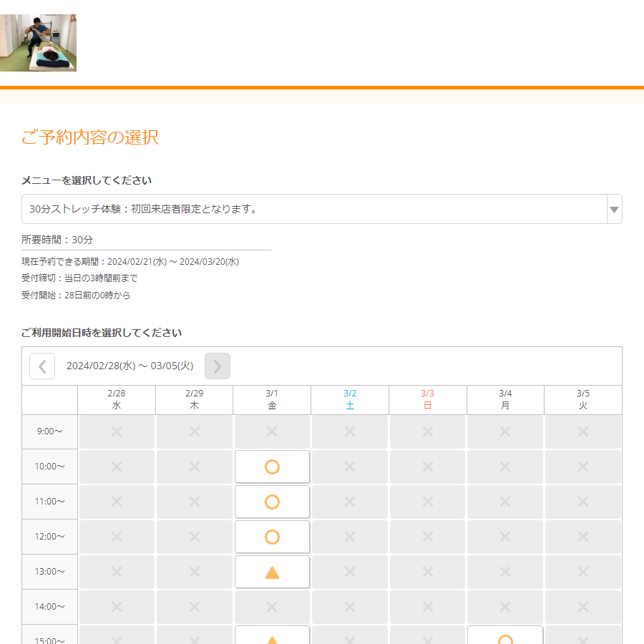644x644 pixels.
Task: Click the unavailable 9:00 slot on 2/28
Action: pos(117,431)
